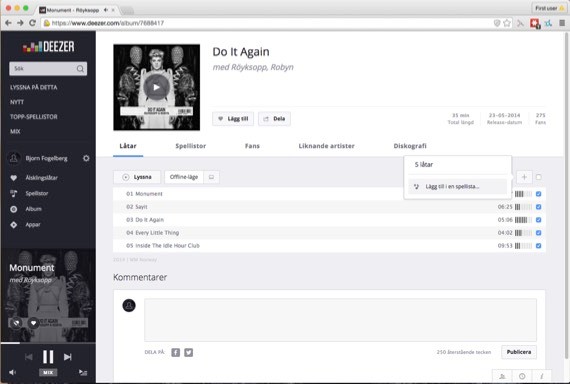Share comment on Twitter icon

tap(188, 352)
